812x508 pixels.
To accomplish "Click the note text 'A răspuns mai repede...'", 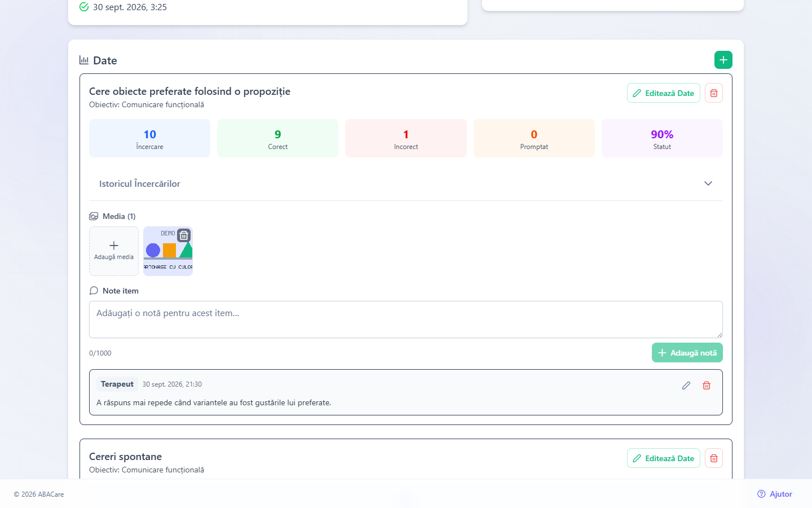I will (x=214, y=402).
